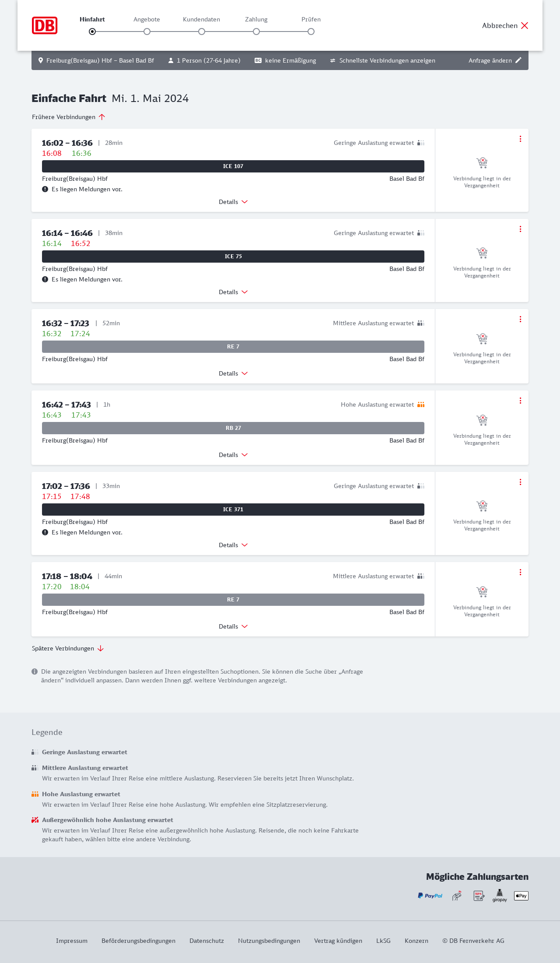Open the three-dot menu for RB 27
Screen dimensions: 560x963
click(520, 401)
